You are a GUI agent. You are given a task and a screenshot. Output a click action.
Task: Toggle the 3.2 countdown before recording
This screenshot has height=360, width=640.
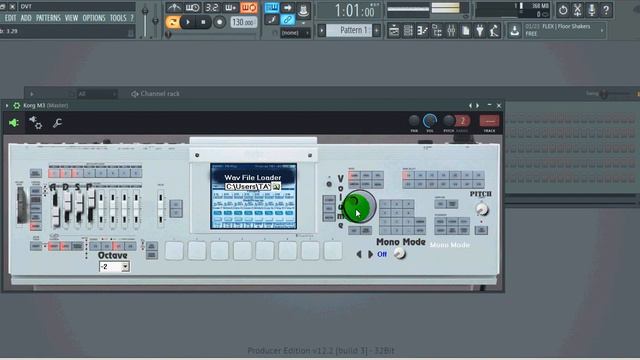[211, 8]
